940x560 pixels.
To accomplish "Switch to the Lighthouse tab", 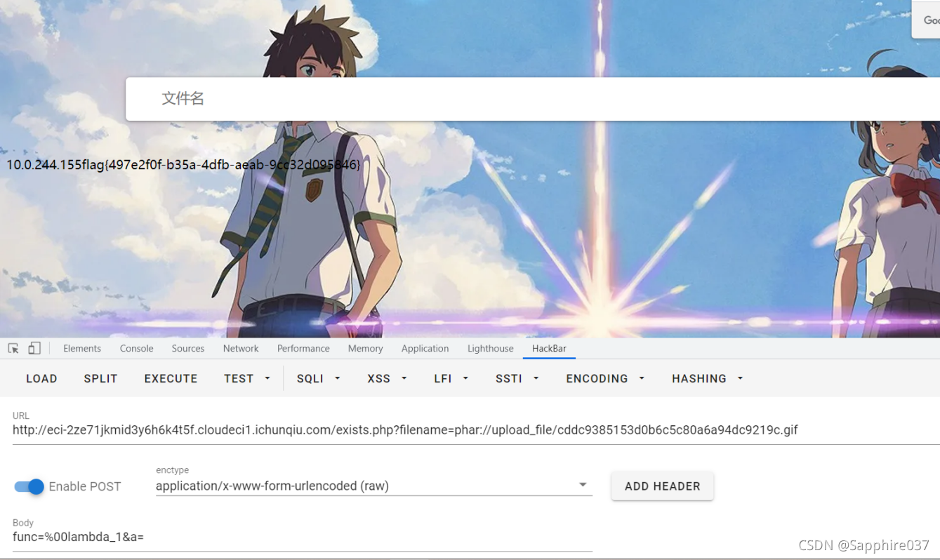I will pos(490,349).
